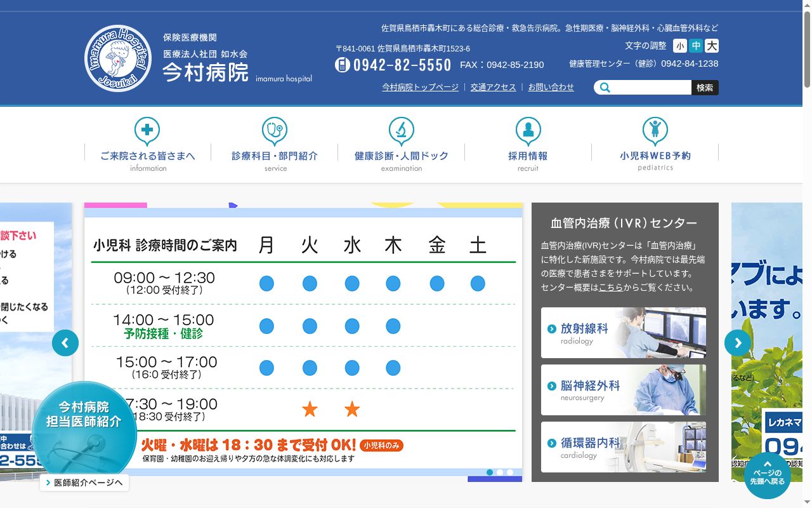This screenshot has height=508, width=812.
Task: Select the first carousel pagination dot
Action: coord(490,472)
